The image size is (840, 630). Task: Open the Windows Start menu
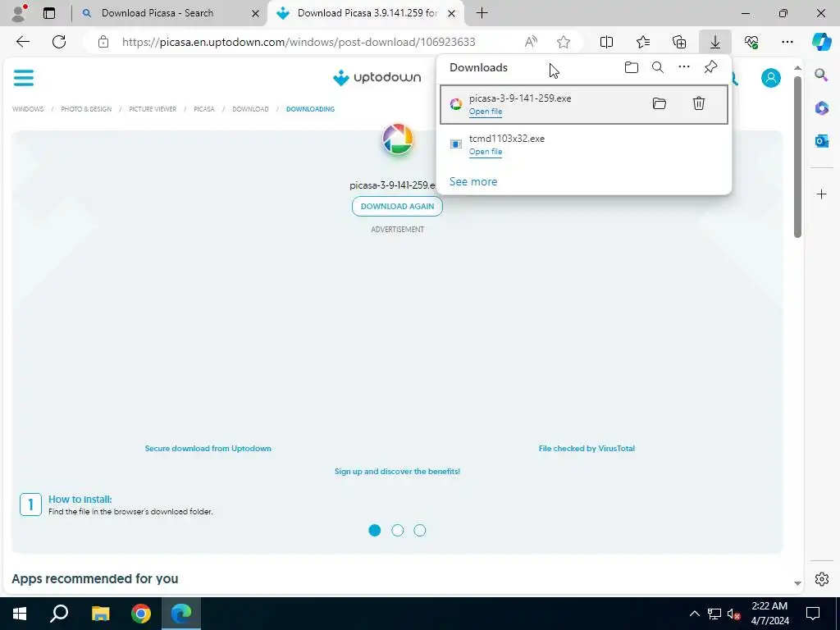tap(20, 614)
